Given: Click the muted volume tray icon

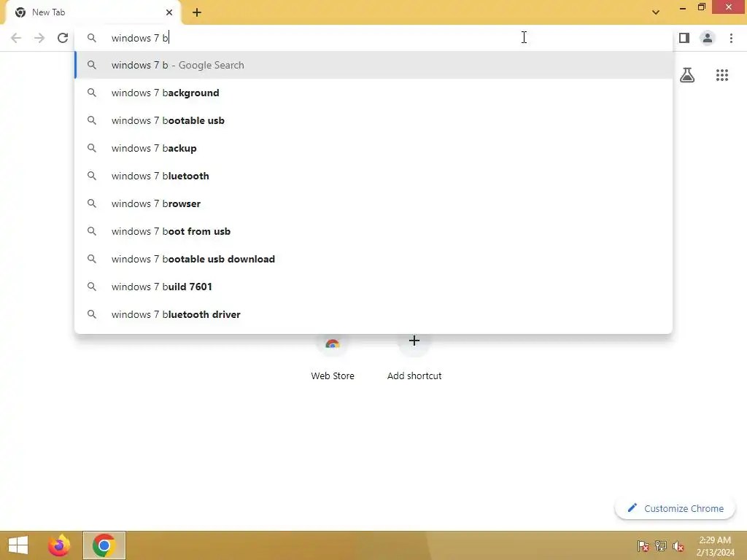Looking at the screenshot, I should 678,545.
